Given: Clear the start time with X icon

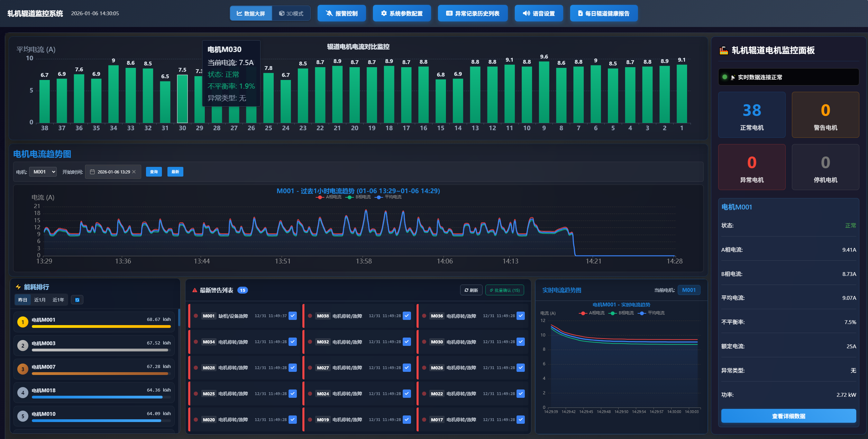Looking at the screenshot, I should click(x=134, y=172).
